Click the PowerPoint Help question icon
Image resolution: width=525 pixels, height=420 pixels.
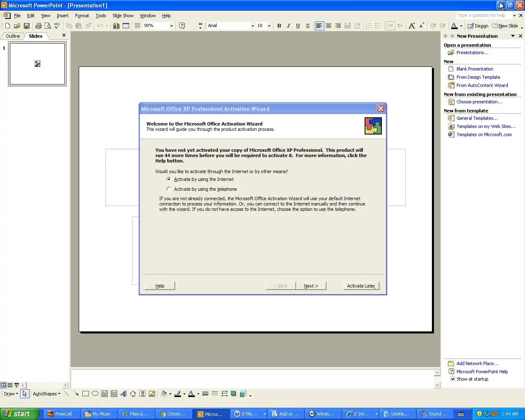[x=182, y=26]
